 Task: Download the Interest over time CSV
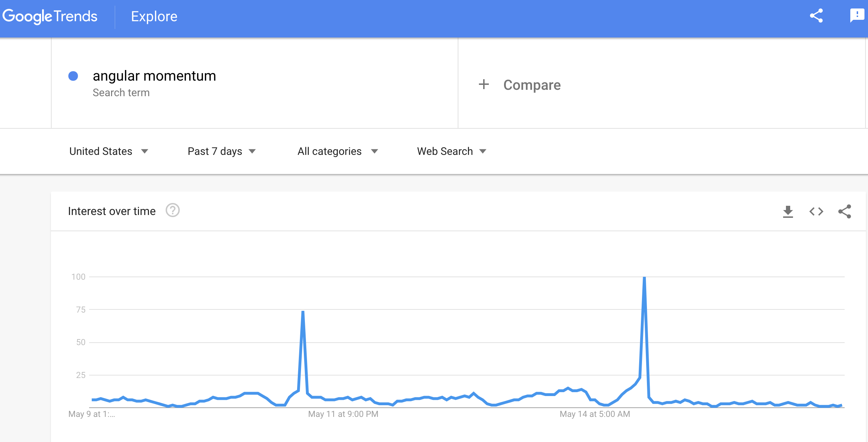pos(788,211)
